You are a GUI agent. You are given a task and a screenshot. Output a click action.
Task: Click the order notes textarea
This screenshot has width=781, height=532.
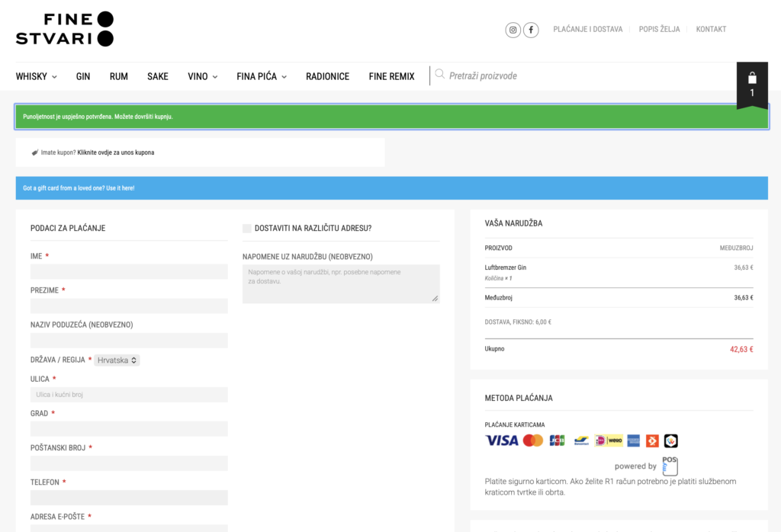tap(341, 284)
